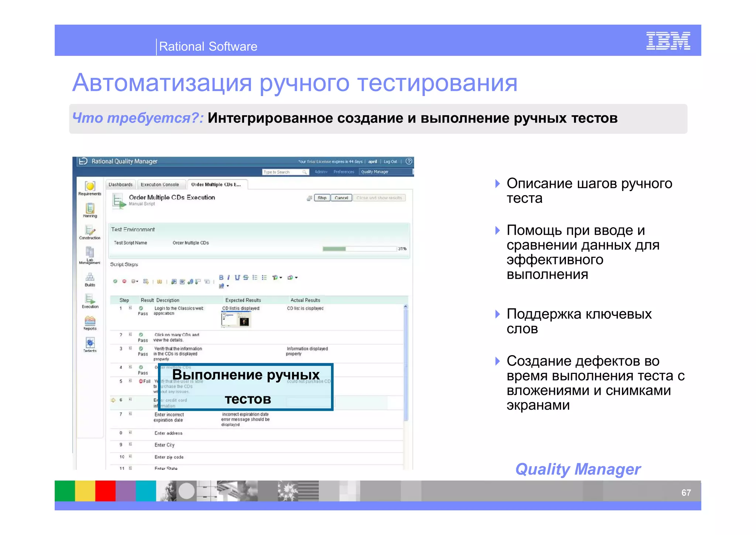Insert a bulleted list

(264, 277)
